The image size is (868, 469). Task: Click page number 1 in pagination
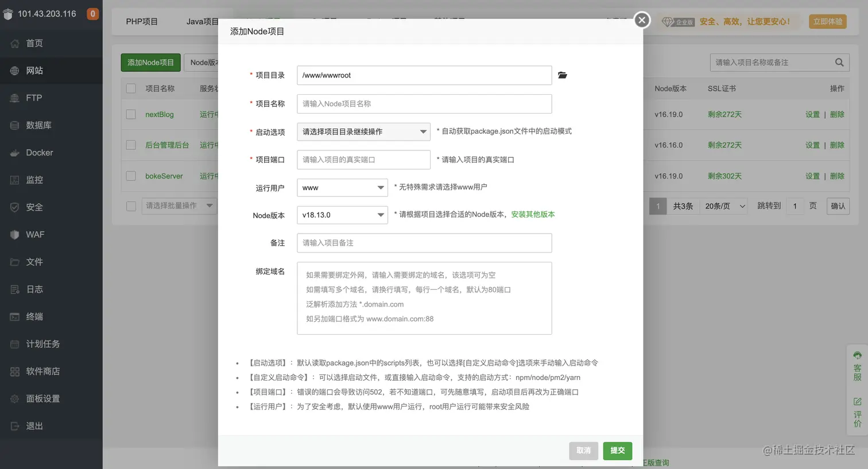pyautogui.click(x=658, y=206)
